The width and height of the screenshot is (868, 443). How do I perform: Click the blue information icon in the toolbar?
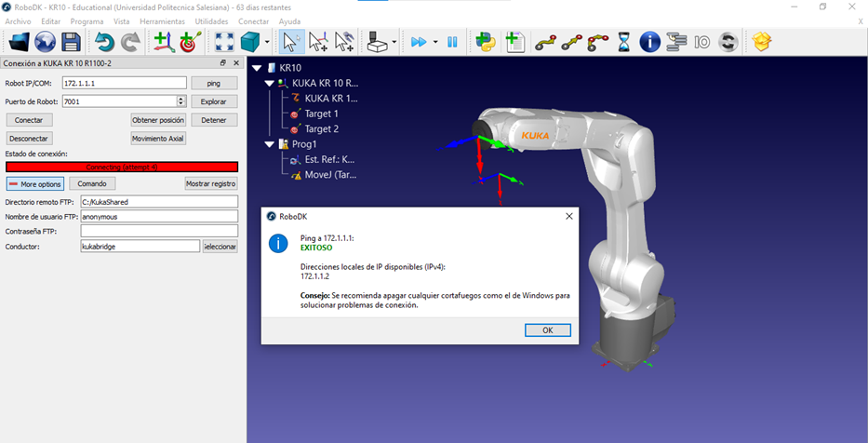[x=649, y=42]
